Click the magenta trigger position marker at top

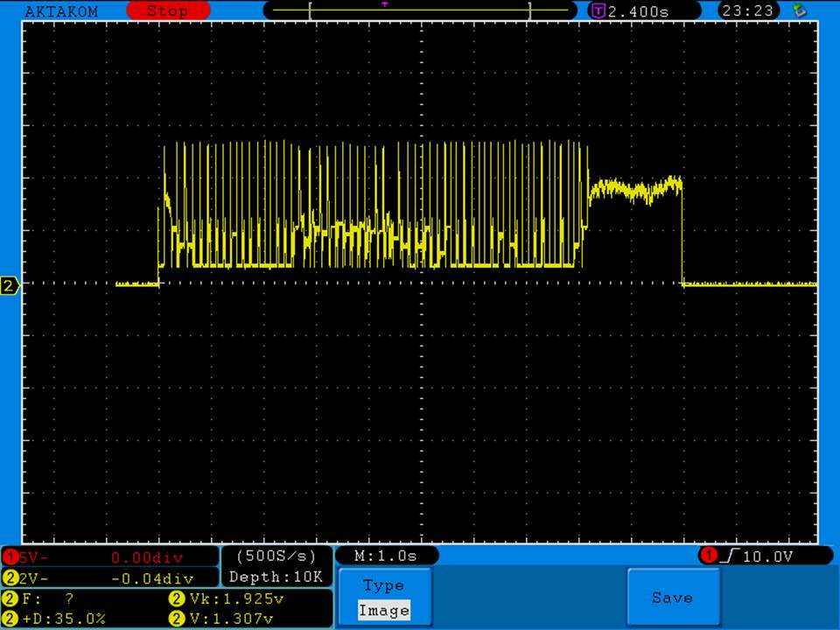pos(385,4)
